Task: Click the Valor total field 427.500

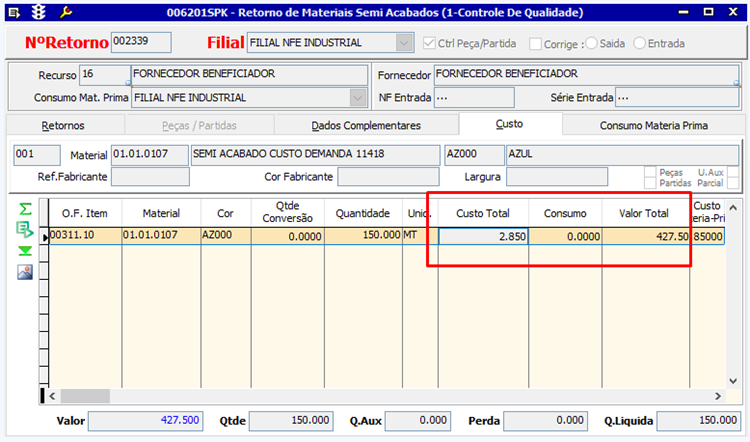Action: coord(145,421)
